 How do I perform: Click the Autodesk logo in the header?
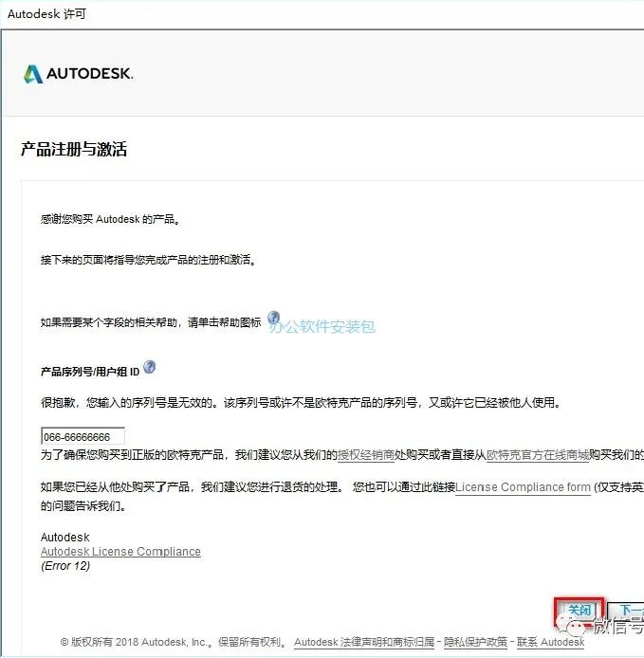[x=79, y=74]
